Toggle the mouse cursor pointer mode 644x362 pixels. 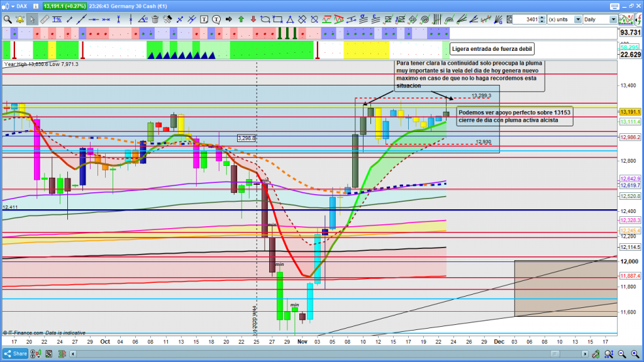pos(33,19)
